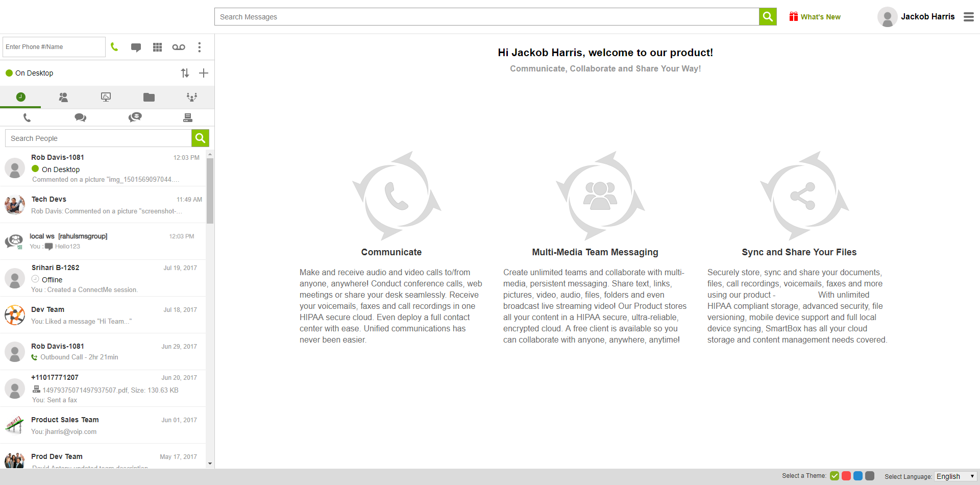Open the Select Language dropdown
This screenshot has height=485, width=980.
coord(955,476)
